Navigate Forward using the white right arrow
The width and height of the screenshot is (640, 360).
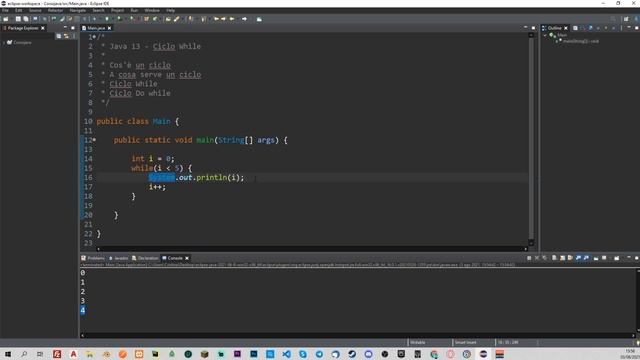[244, 19]
